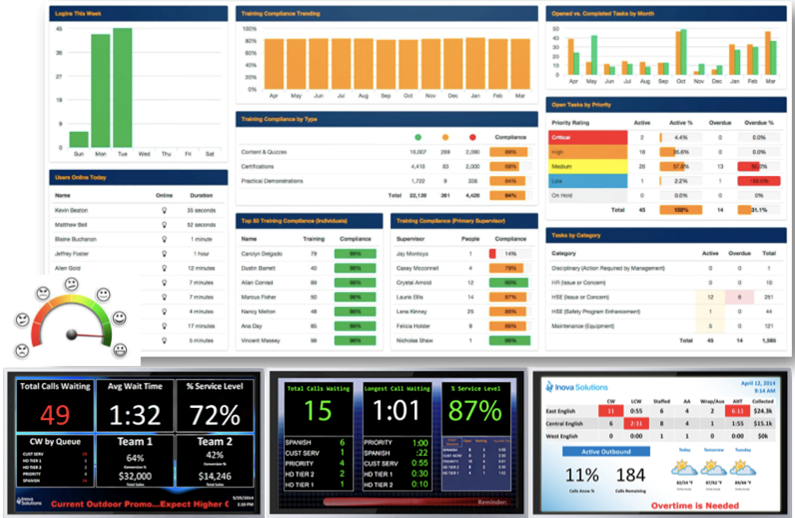Click the Inova Solutions logo
Viewport: 795px width, 518px height.
(x=576, y=387)
